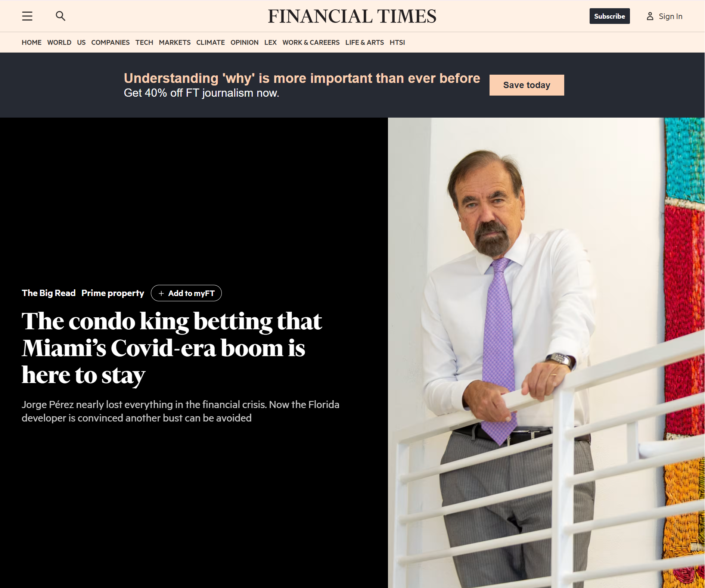
Task: Open the MARKETS section
Action: point(174,43)
